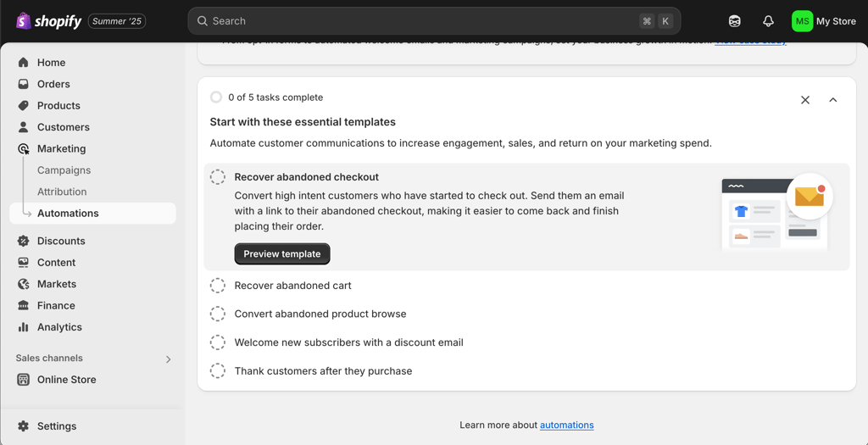Click the search magnifier icon
Viewport: 868px width, 445px height.
click(x=203, y=21)
